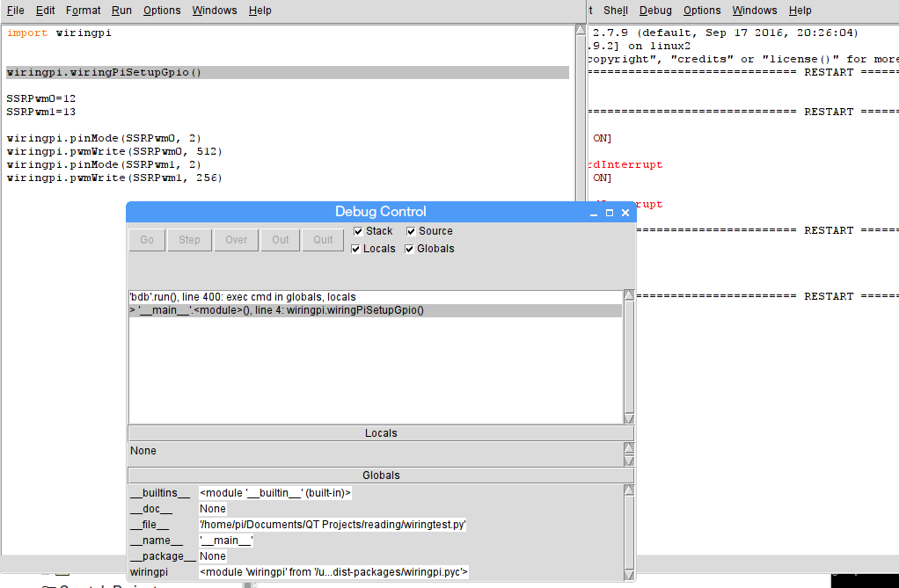
Task: Click the Step debugger button
Action: [x=189, y=240]
